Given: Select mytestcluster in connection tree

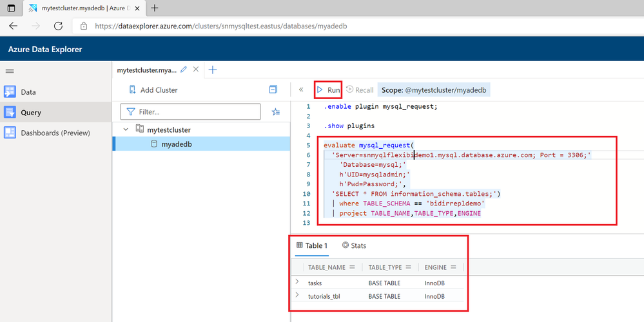Looking at the screenshot, I should 169,129.
